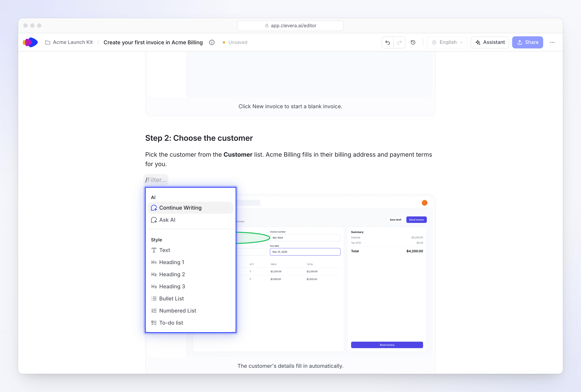Expand the English language dropdown
The width and height of the screenshot is (581, 392).
[447, 42]
